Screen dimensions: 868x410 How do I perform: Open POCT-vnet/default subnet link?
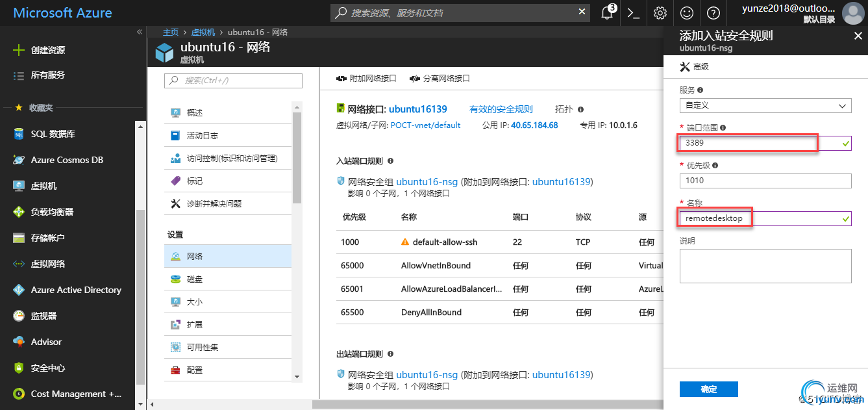(x=425, y=125)
